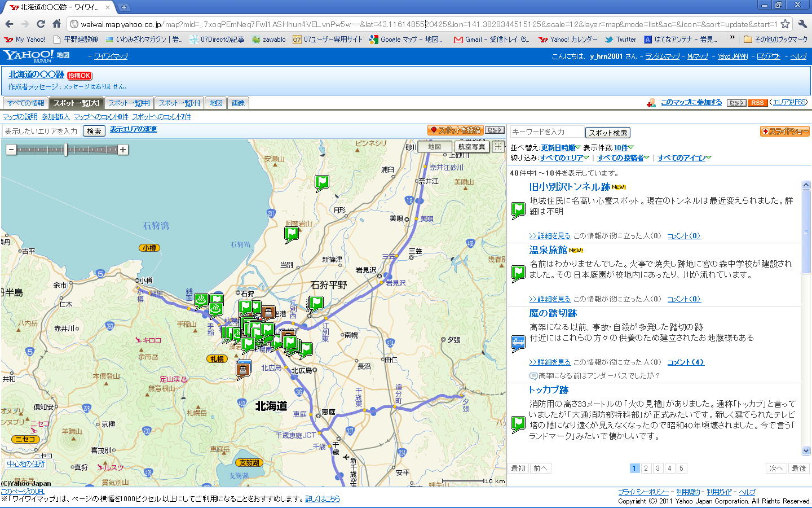This screenshot has height=508, width=812.
Task: Click the flag icon beside トッカプ跡
Action: (518, 424)
